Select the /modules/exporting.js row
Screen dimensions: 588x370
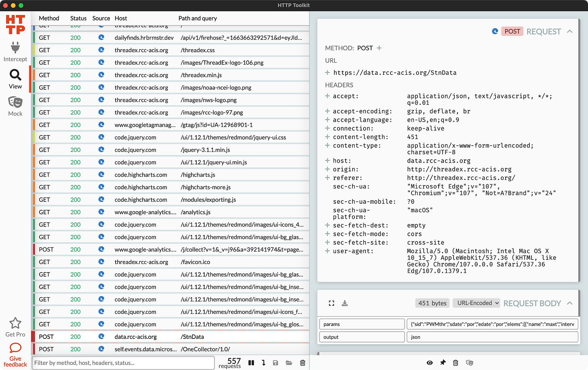[171, 199]
